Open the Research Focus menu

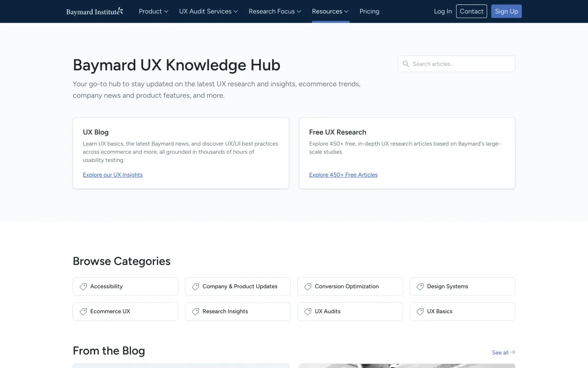pos(275,11)
